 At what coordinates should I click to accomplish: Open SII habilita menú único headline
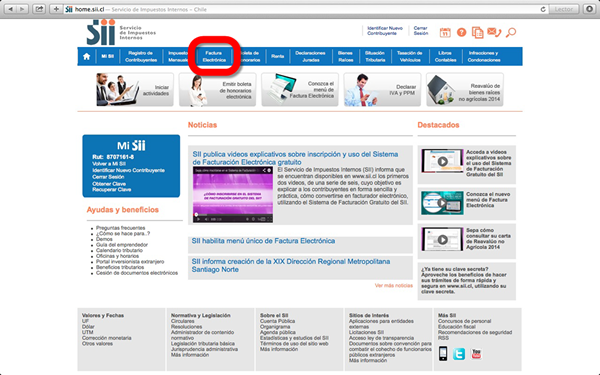263,241
